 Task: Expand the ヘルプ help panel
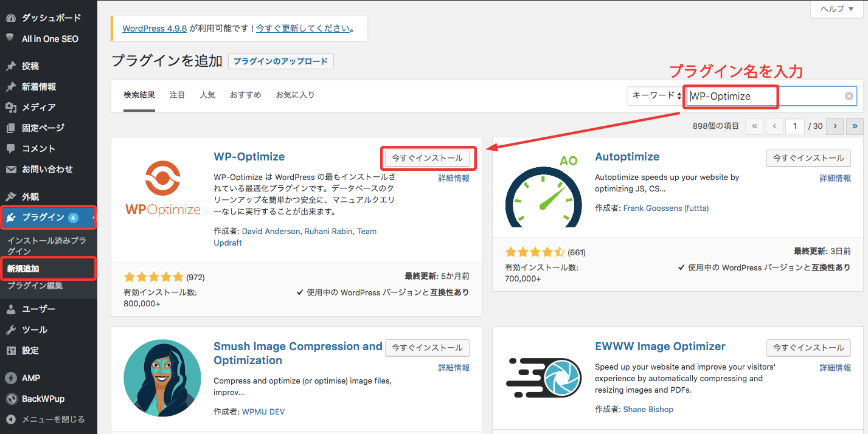[x=836, y=9]
